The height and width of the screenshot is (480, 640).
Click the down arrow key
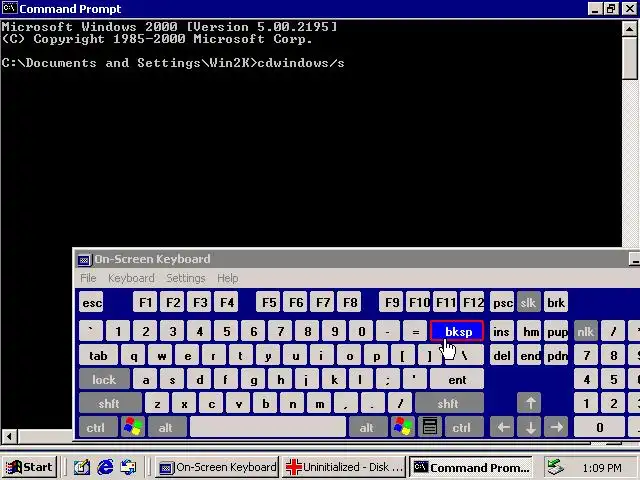coord(530,427)
